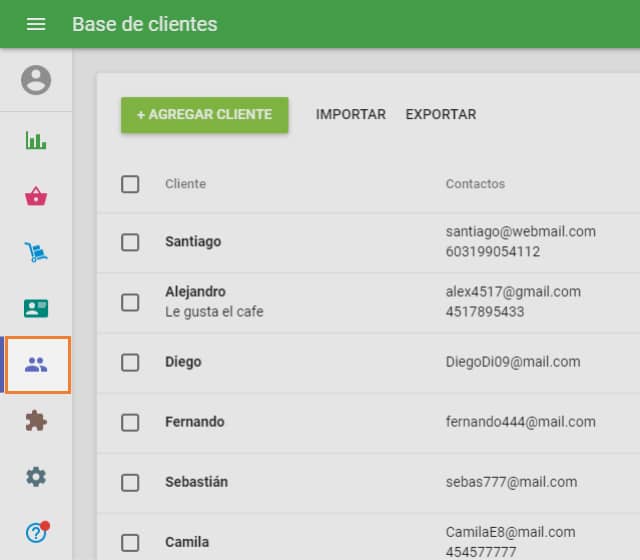Open client Diego
The image size is (640, 560).
pos(183,362)
